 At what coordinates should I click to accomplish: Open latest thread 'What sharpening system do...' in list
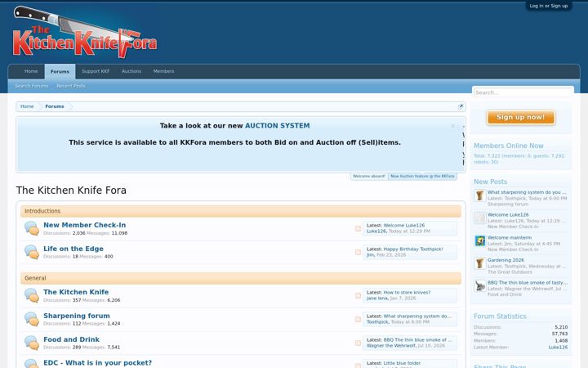(x=417, y=316)
